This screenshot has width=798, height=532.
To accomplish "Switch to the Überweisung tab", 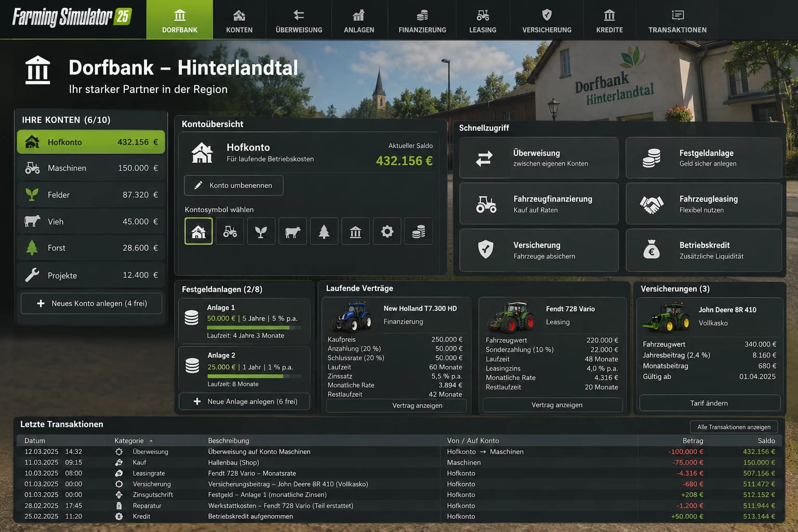I will pyautogui.click(x=299, y=20).
